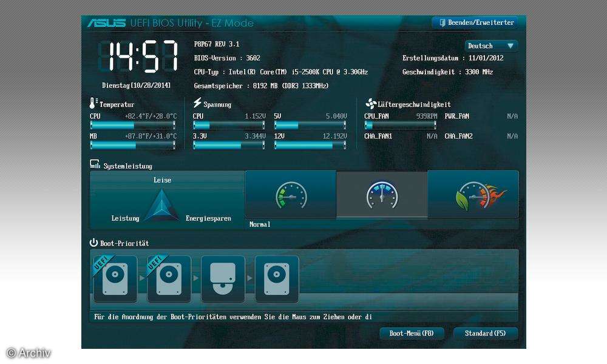
Task: Open the Deutsch language dropdown
Action: coord(490,45)
